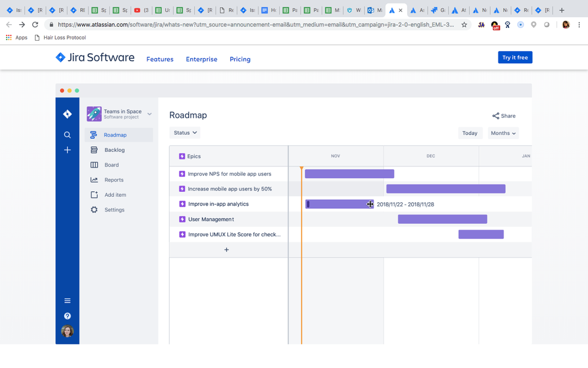Open the Apps bookmarks shortcut

pyautogui.click(x=17, y=38)
